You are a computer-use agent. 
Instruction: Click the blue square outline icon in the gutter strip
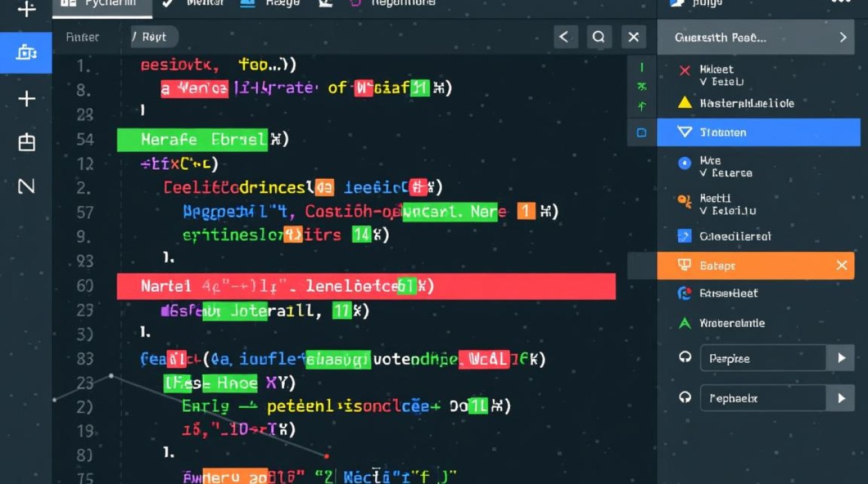pyautogui.click(x=641, y=133)
